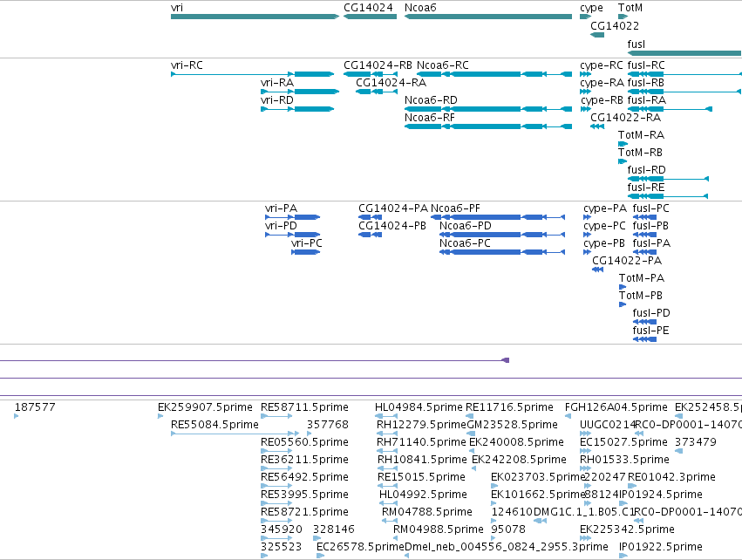Click the purple arrow-ended feature line

click(255, 360)
